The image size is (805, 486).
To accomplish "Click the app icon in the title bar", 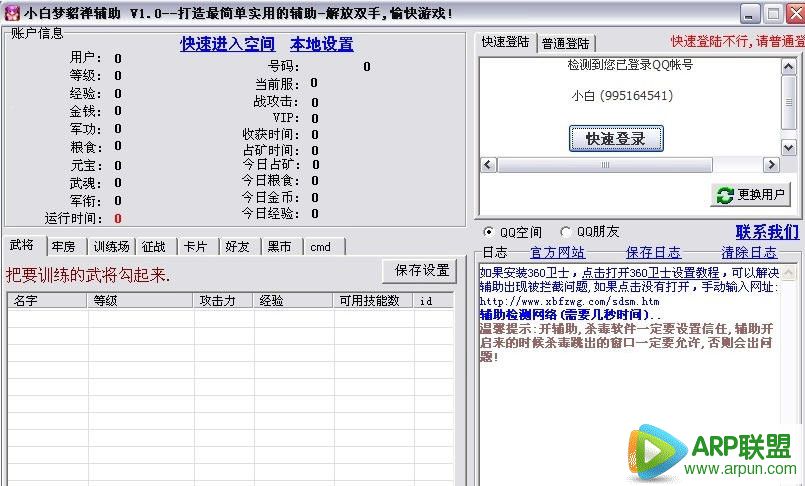I will 12,13.
